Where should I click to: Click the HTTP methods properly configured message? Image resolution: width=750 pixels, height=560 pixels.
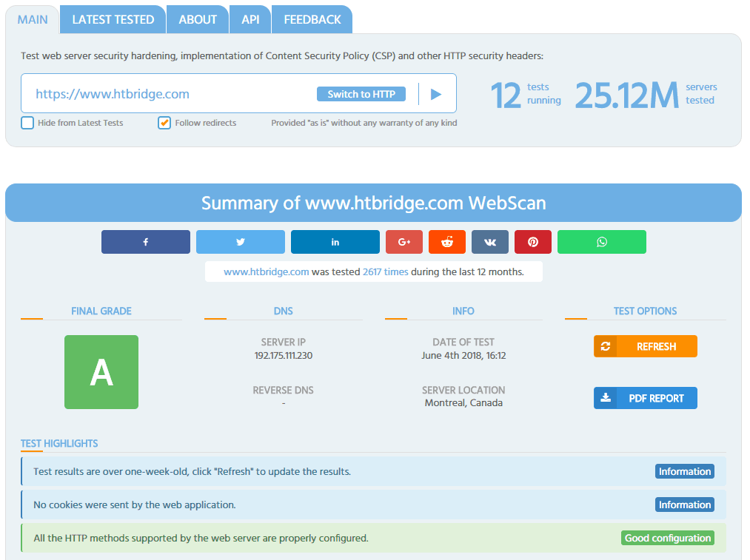tap(201, 539)
